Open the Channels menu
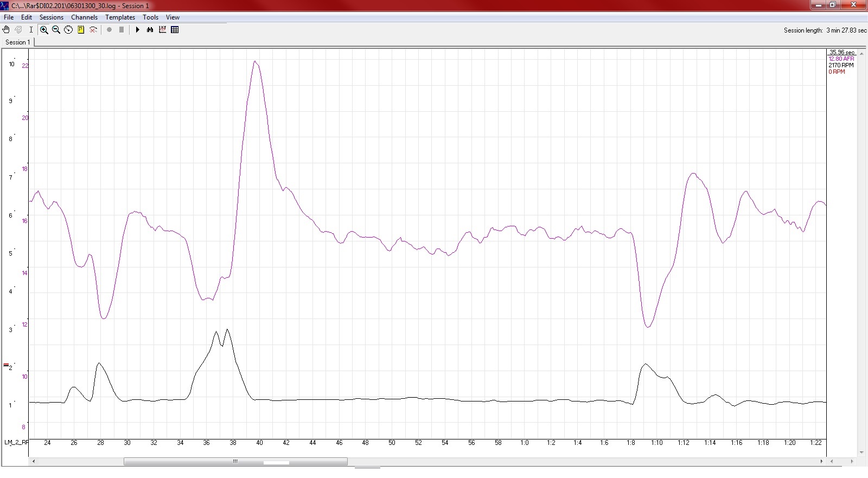Screen dimensions: 868x478 [84, 17]
